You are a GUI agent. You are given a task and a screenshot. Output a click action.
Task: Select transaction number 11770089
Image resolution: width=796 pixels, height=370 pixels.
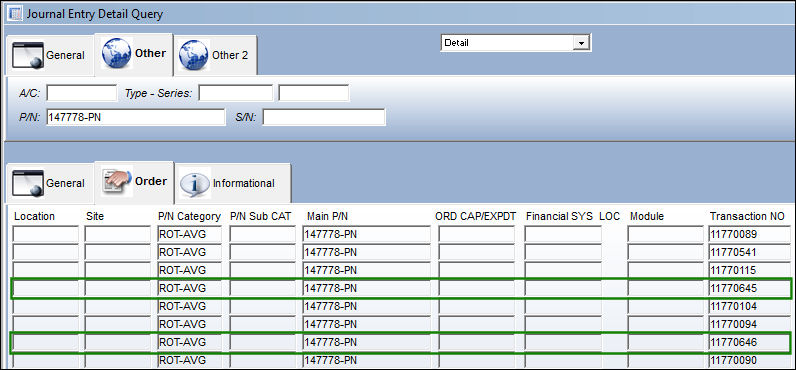coord(750,234)
